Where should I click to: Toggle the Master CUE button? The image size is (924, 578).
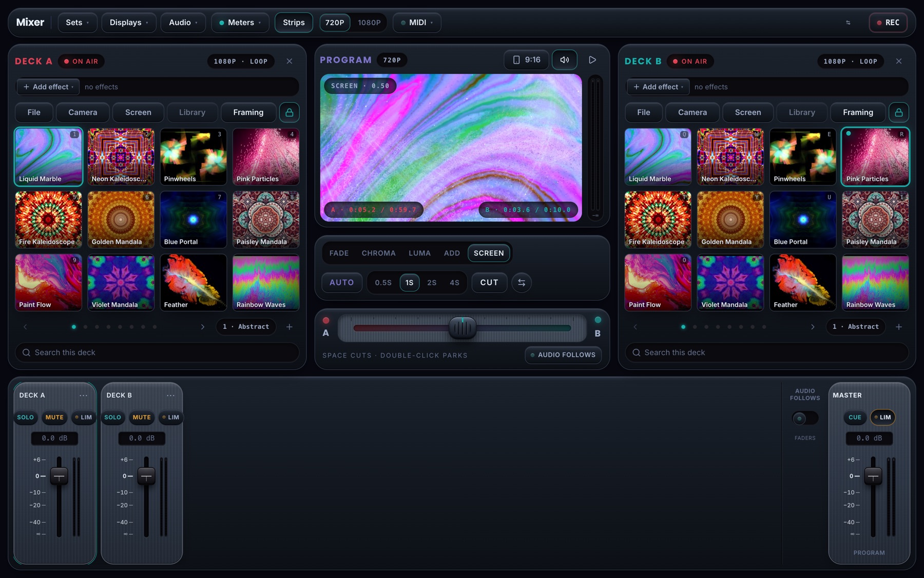tap(855, 417)
